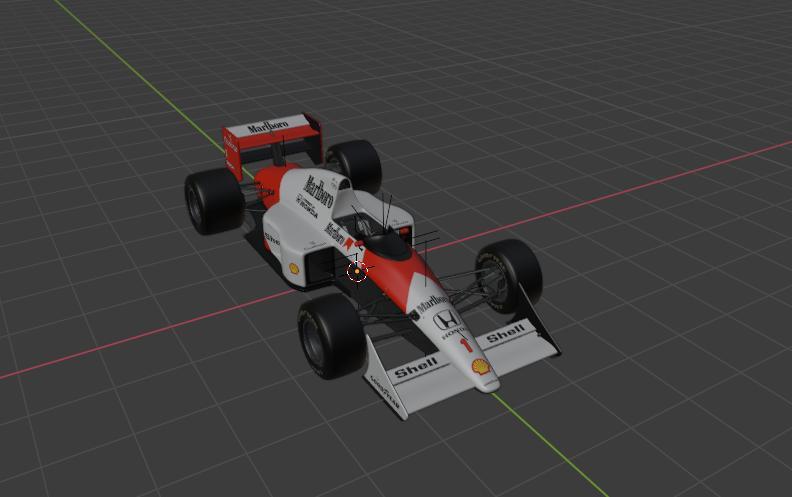792x497 pixels.
Task: Click the orange 3D cursor beside the cockpit
Action: coord(357,271)
